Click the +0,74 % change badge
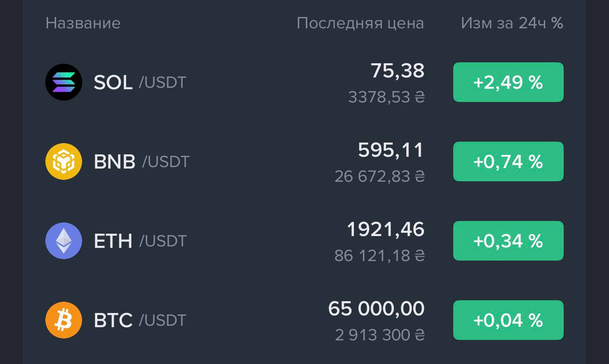The width and height of the screenshot is (609, 364). tap(508, 161)
